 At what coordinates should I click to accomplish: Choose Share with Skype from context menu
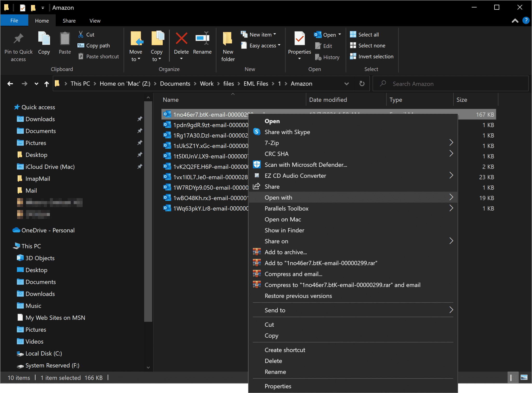(x=353, y=132)
